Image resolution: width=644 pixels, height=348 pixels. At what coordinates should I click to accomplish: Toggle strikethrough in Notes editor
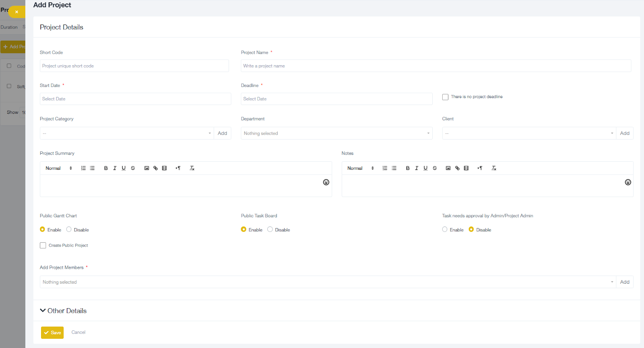point(435,168)
